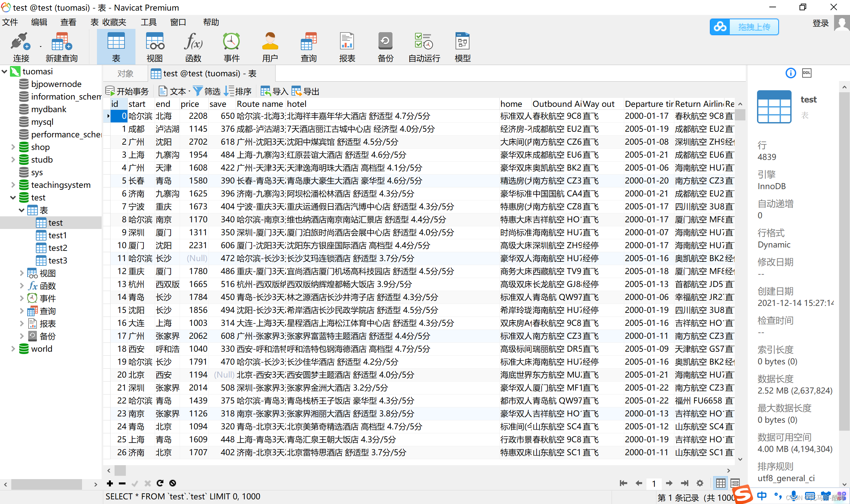Switch to the 对象 (Objects) tab
The height and width of the screenshot is (504, 850).
pos(126,74)
